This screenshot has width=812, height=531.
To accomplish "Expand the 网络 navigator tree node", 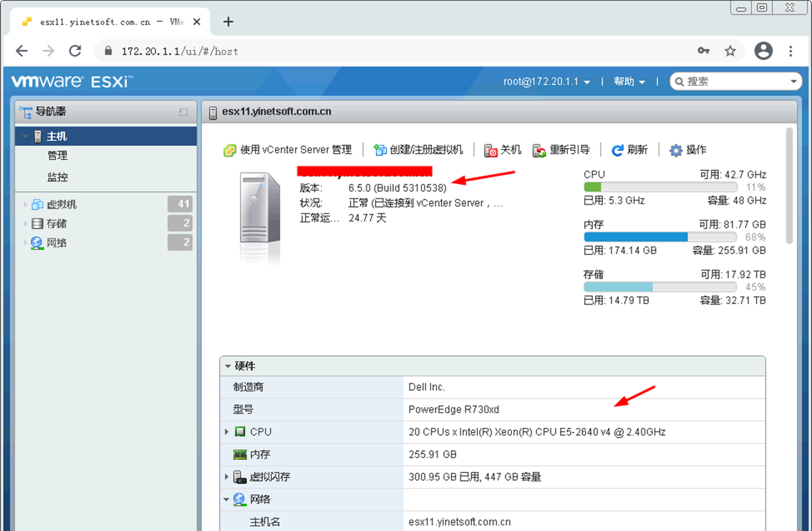I will (x=25, y=242).
